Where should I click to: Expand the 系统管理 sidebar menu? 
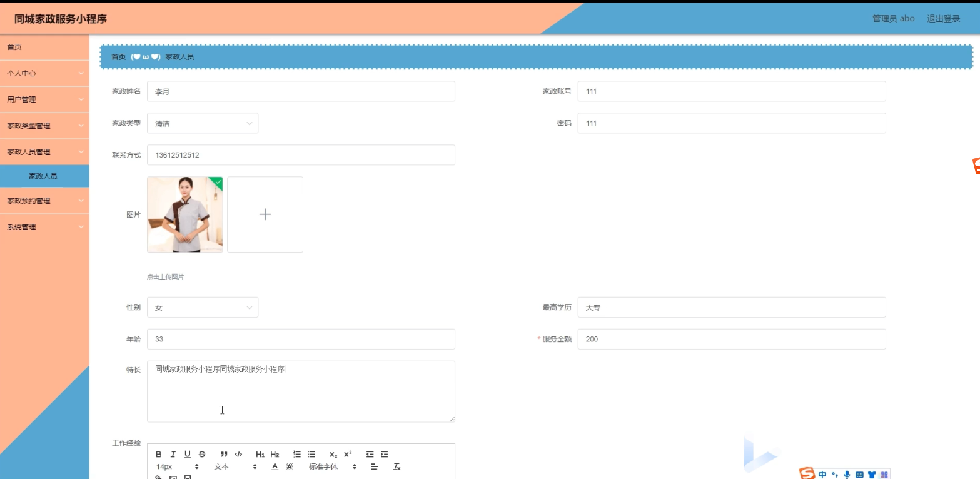[x=44, y=227]
